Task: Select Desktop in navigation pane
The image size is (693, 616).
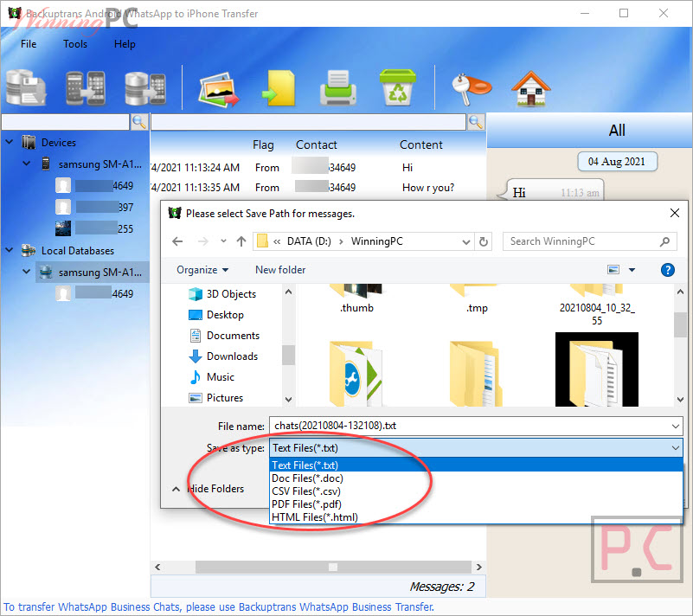Action: tap(216, 315)
